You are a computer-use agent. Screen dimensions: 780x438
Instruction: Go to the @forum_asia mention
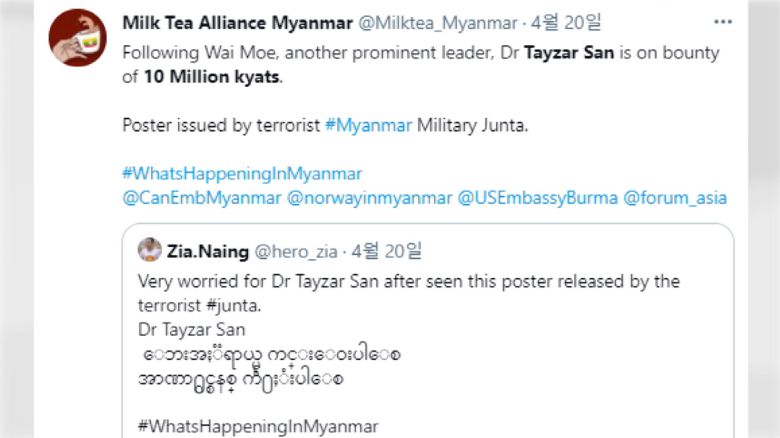pos(675,198)
